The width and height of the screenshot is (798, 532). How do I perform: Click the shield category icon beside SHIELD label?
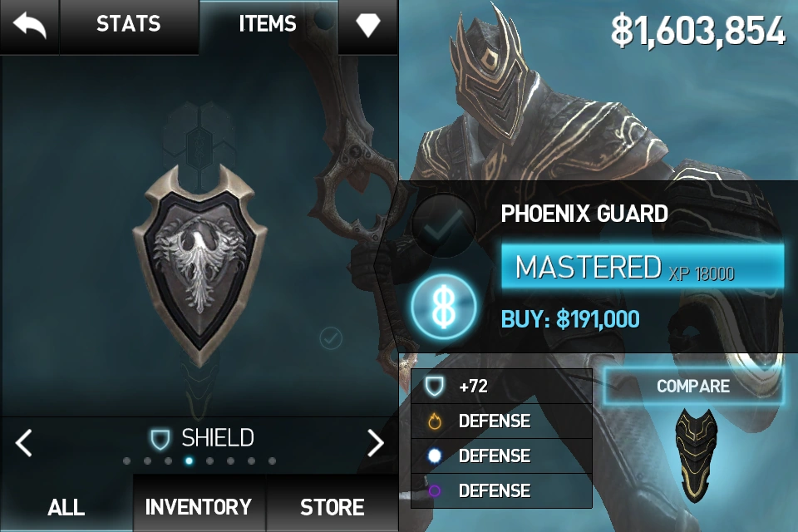(x=160, y=439)
